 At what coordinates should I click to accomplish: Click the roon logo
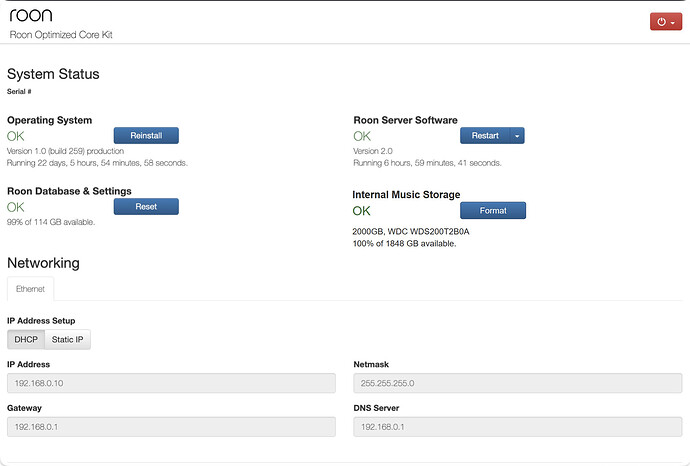(31, 15)
